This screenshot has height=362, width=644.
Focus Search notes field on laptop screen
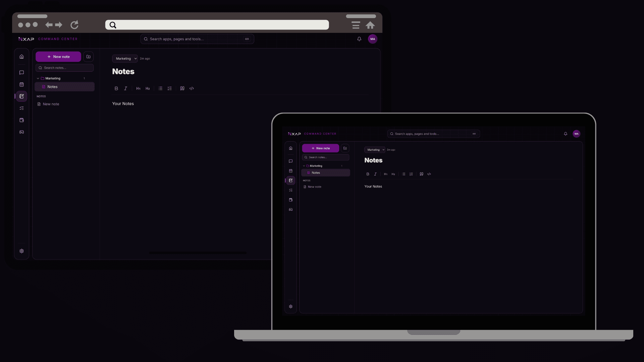click(x=326, y=157)
